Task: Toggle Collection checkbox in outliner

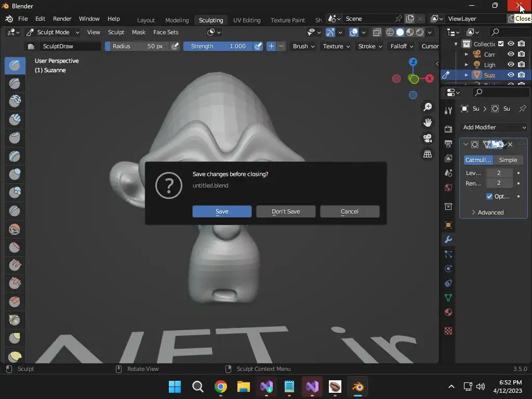Action: click(501, 44)
